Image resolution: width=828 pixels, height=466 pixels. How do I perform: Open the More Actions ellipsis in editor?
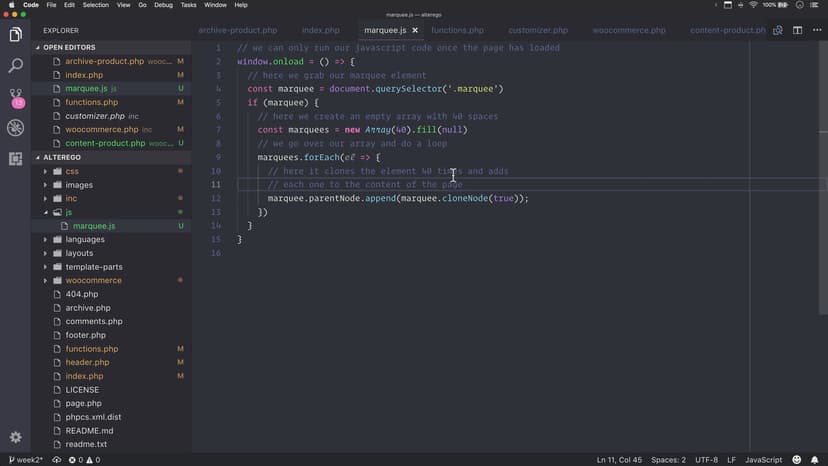[816, 31]
